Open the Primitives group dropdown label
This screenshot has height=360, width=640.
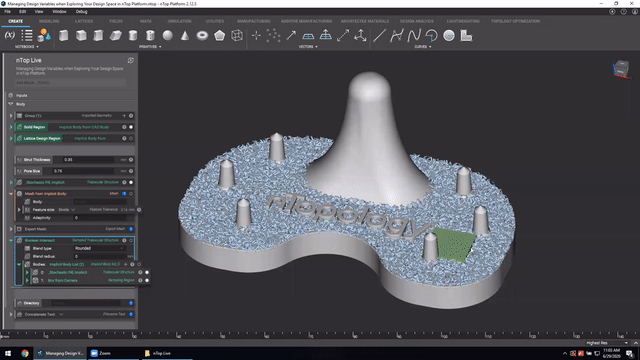click(150, 47)
